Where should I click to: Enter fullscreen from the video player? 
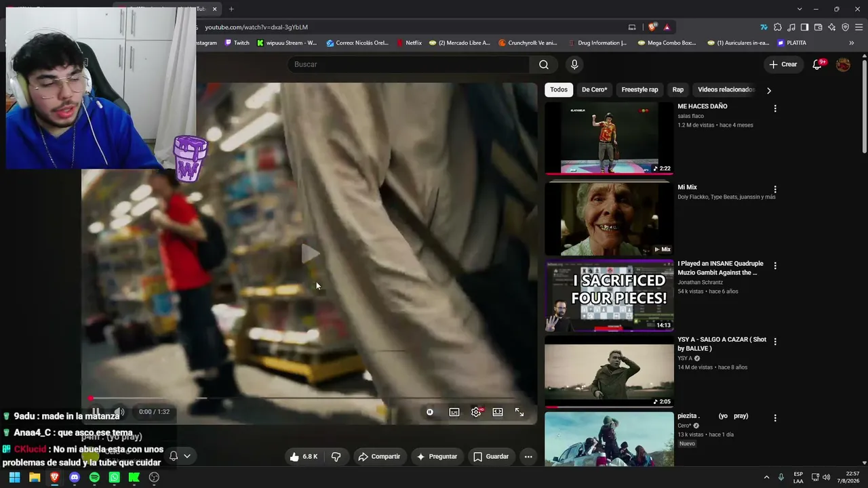(519, 412)
